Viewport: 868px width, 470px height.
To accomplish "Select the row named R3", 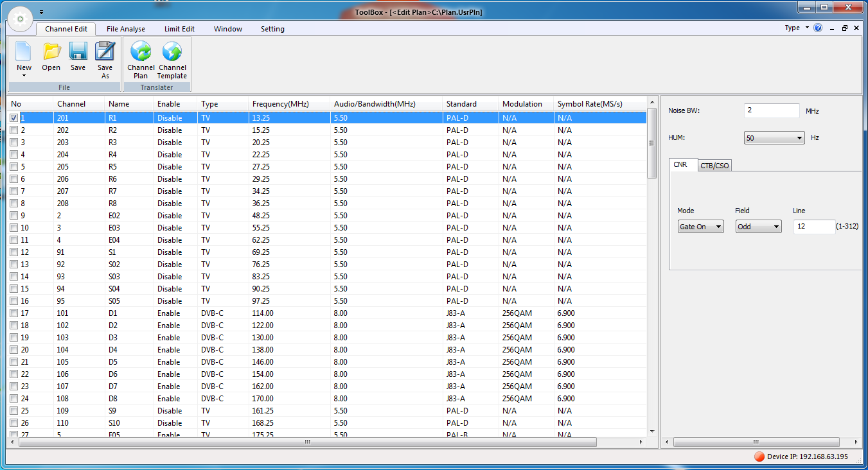I will (x=326, y=143).
